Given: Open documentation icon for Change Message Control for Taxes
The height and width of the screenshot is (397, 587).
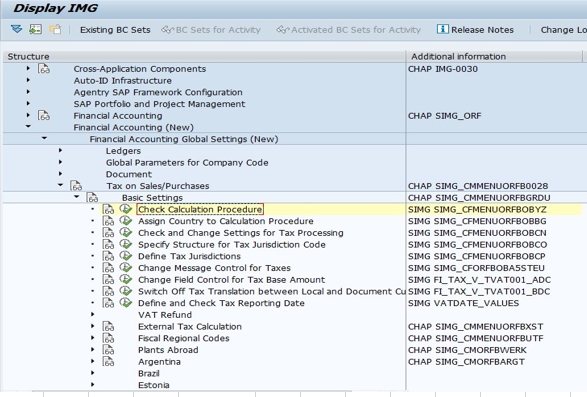Looking at the screenshot, I should (109, 267).
